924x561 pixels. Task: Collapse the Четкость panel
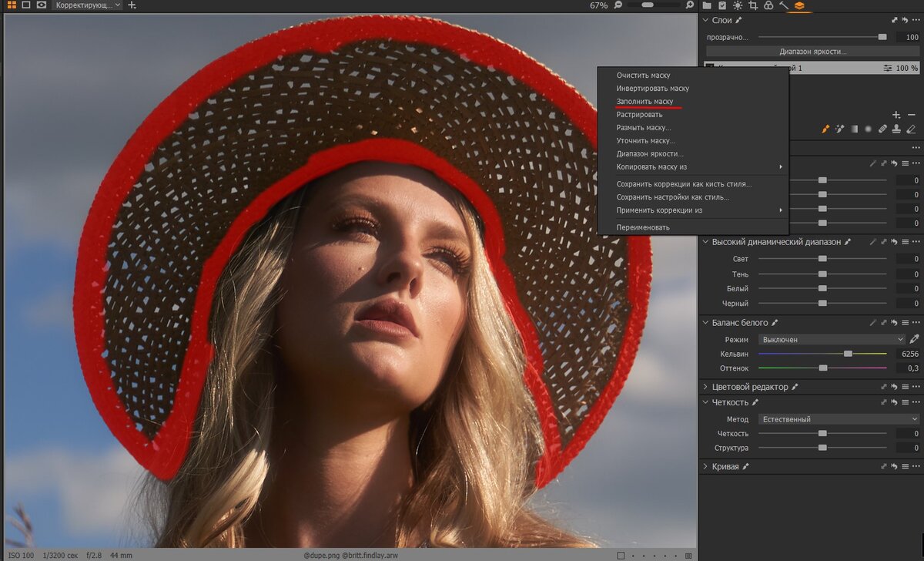click(x=706, y=402)
